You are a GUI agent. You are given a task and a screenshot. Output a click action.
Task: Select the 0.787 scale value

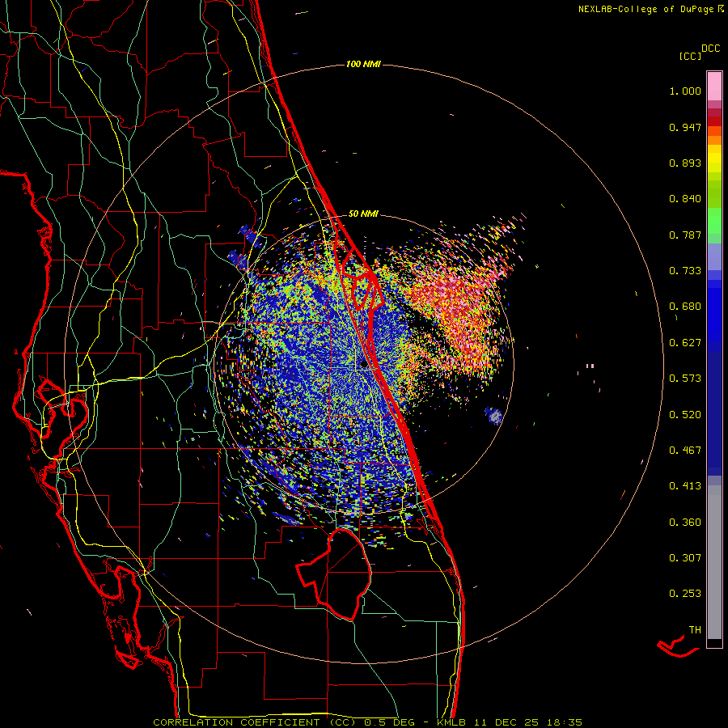pos(685,235)
